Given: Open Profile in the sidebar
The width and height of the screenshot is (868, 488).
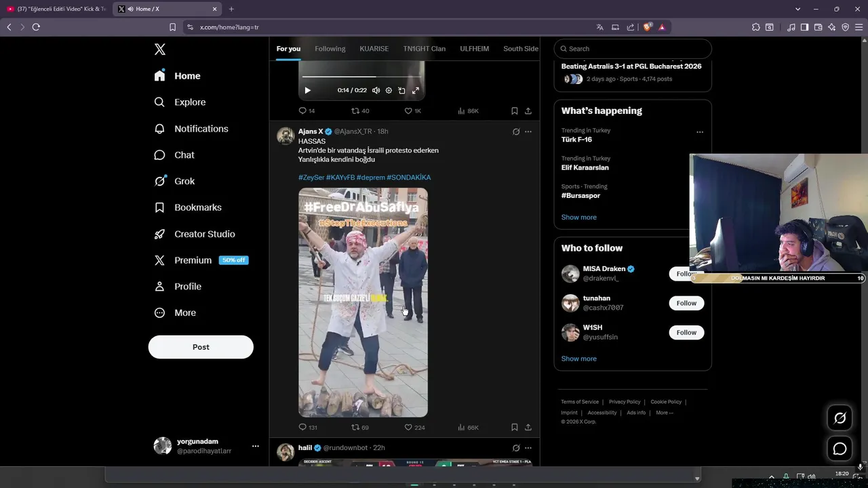Looking at the screenshot, I should 178,287.
